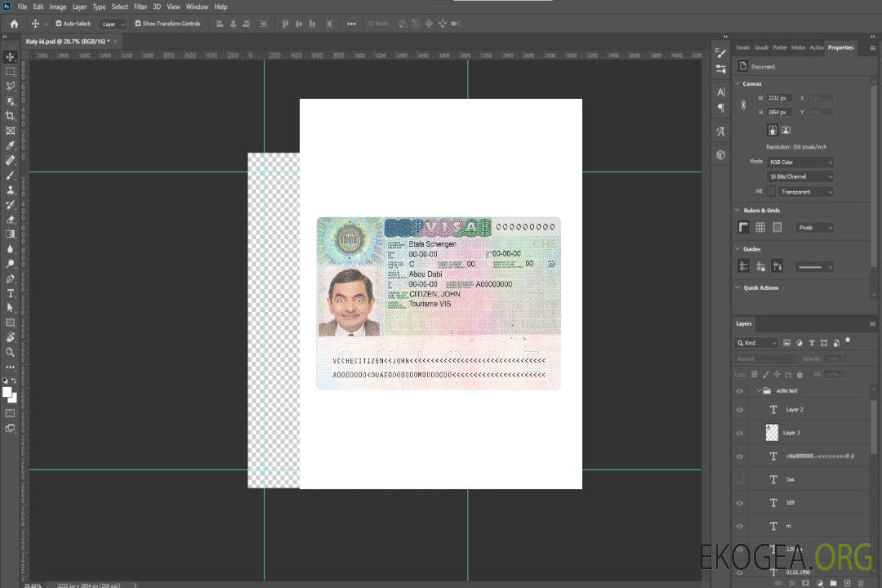Open options bar three-dots more menu
This screenshot has height=588, width=882.
(351, 24)
